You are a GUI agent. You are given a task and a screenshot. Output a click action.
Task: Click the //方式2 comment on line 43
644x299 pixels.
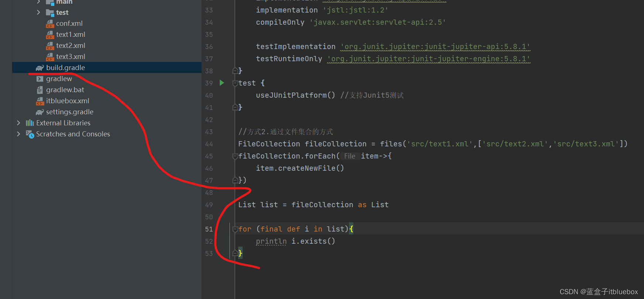point(286,132)
